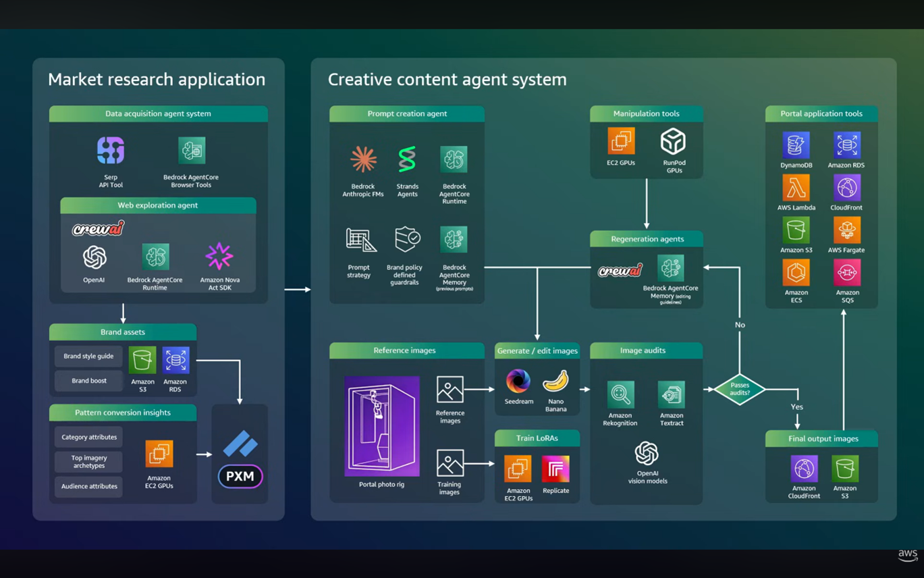The width and height of the screenshot is (924, 578).
Task: Click the OpenAI vision models icon
Action: (x=647, y=454)
